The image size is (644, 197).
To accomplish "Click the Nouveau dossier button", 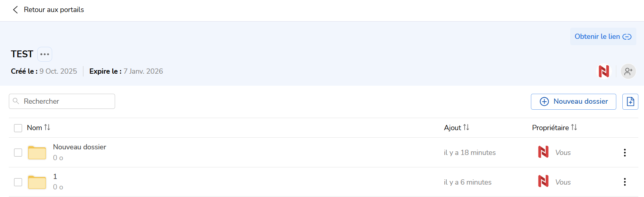I will tap(573, 102).
